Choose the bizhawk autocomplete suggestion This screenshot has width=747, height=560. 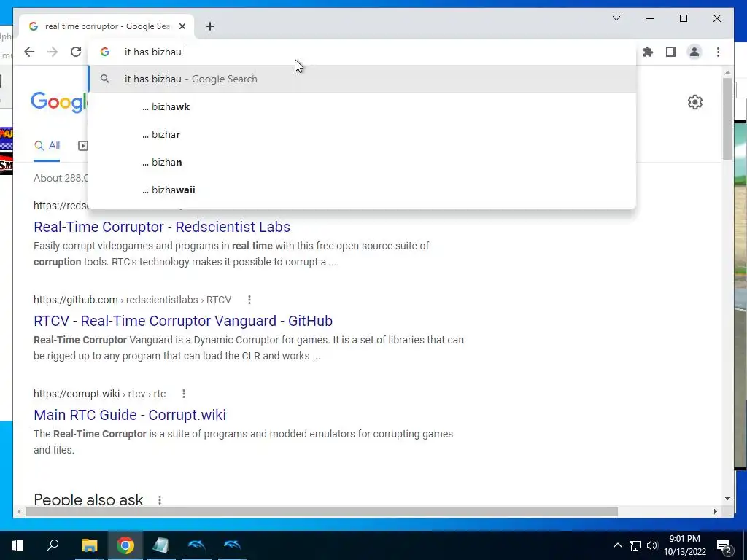[x=362, y=106]
